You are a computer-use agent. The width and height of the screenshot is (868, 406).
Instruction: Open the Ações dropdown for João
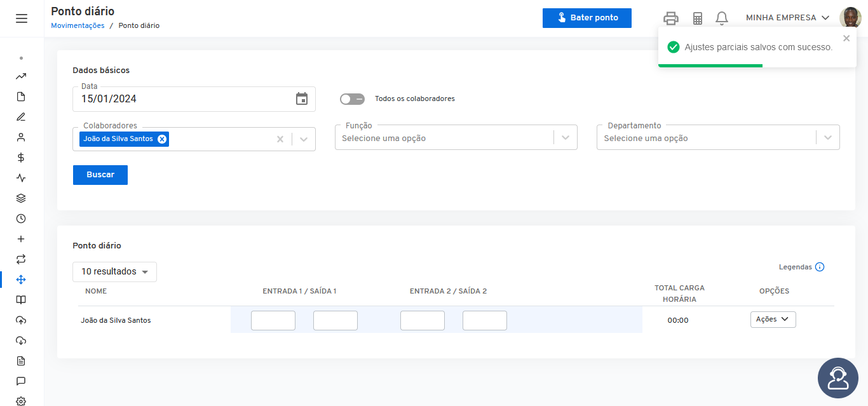pyautogui.click(x=773, y=320)
